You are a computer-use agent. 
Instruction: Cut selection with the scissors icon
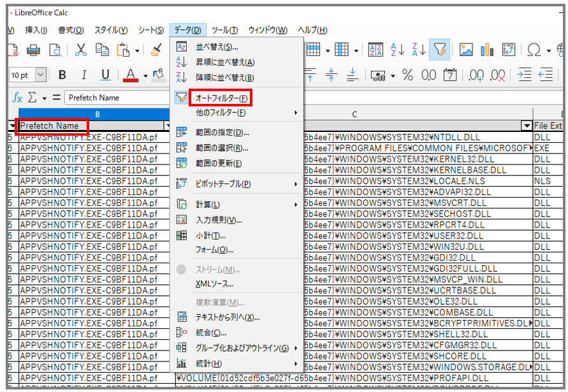pos(80,50)
